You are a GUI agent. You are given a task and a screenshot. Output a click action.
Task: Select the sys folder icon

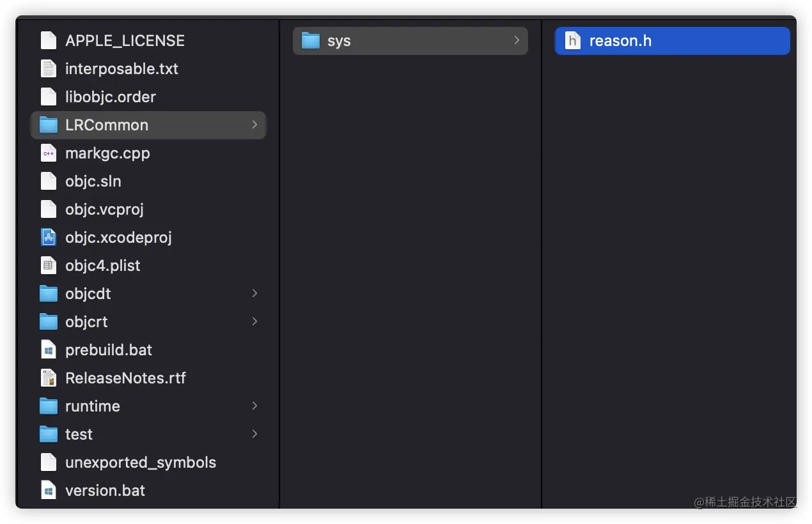311,40
